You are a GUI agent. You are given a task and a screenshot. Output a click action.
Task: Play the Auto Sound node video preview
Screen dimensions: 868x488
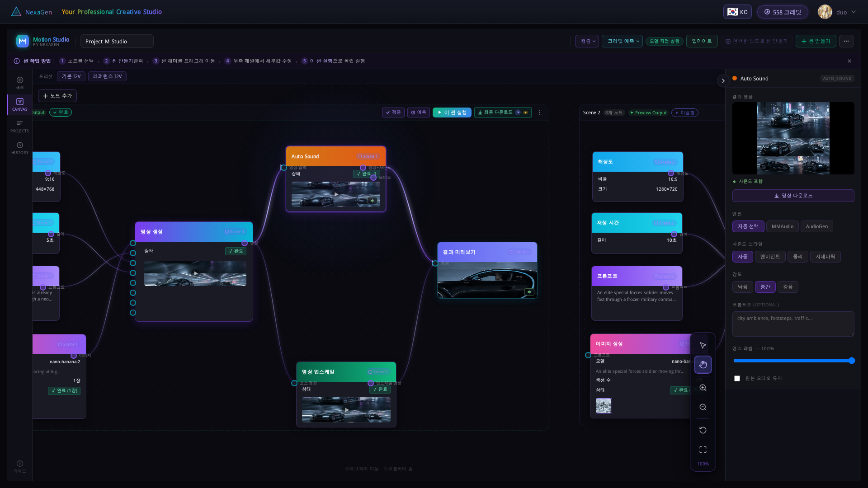(336, 194)
